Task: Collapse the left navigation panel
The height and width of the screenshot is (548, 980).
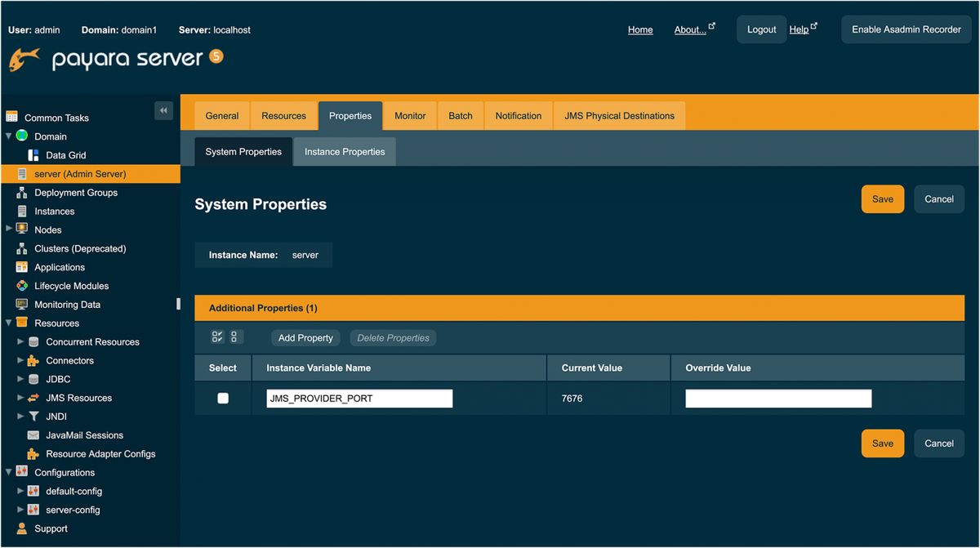Action: tap(163, 110)
